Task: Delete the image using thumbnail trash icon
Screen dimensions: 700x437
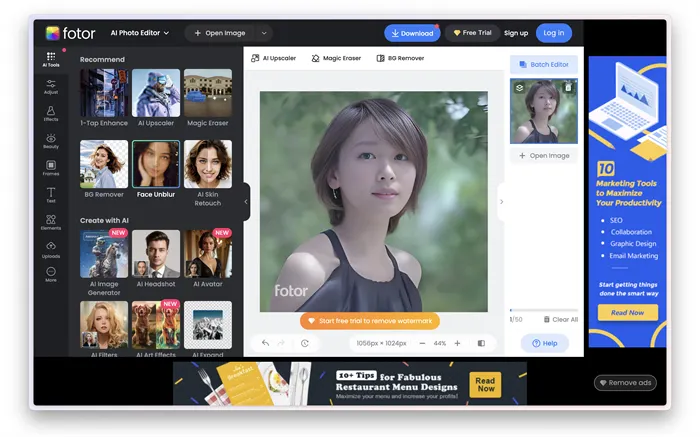Action: 568,87
